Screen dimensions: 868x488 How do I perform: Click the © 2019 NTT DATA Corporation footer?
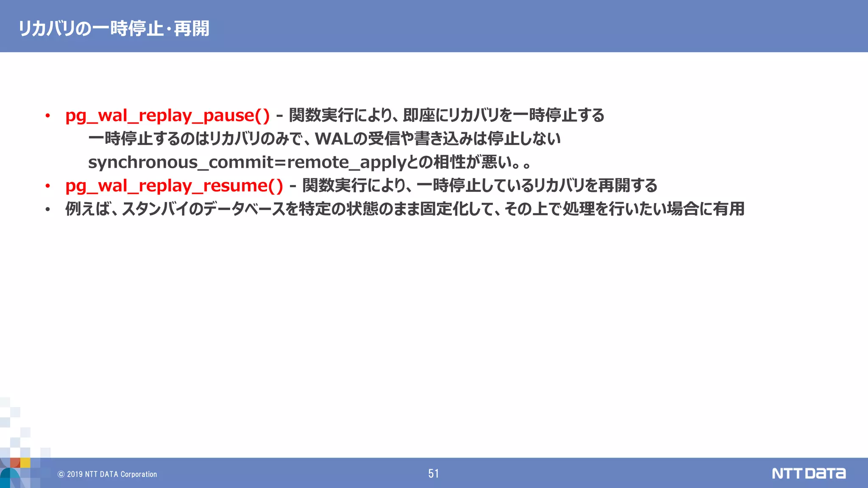(107, 474)
